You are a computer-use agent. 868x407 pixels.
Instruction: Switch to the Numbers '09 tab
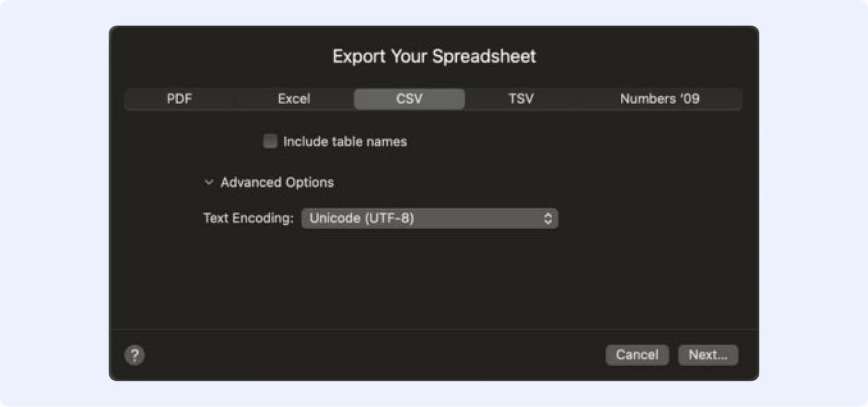pos(660,99)
